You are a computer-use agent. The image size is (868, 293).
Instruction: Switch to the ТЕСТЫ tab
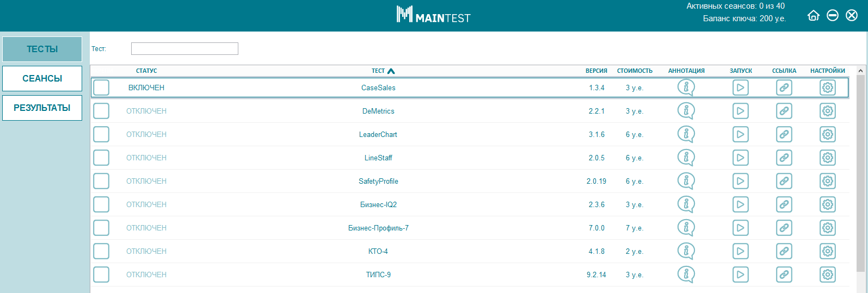[42, 49]
